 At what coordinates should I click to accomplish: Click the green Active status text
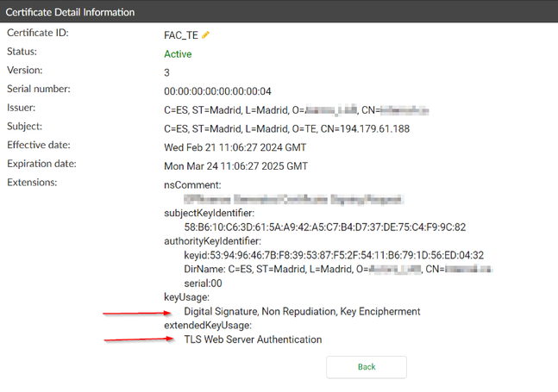[x=178, y=53]
